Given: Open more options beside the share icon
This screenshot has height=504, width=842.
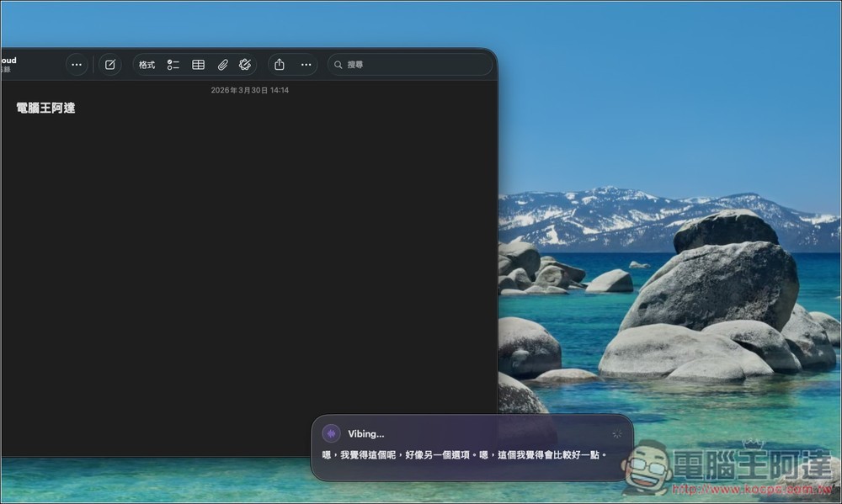Looking at the screenshot, I should point(306,64).
